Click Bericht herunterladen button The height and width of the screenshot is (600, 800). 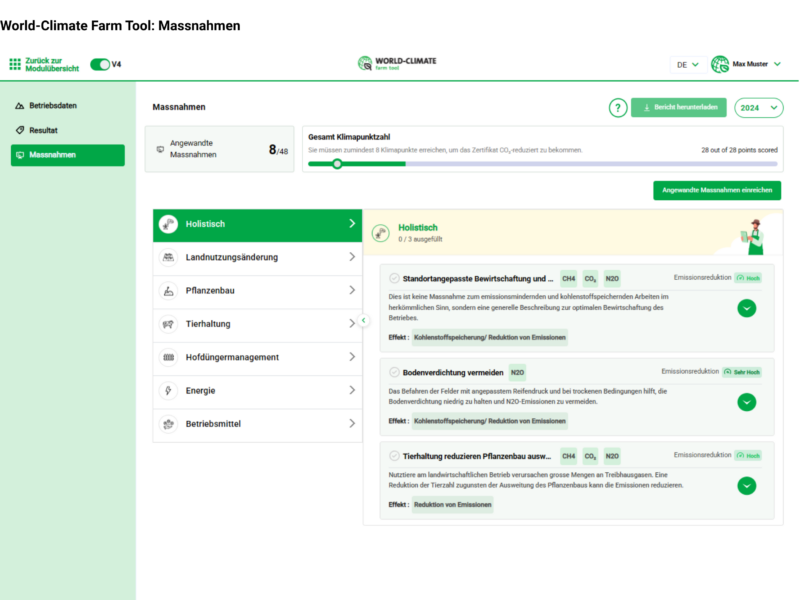[x=679, y=108]
